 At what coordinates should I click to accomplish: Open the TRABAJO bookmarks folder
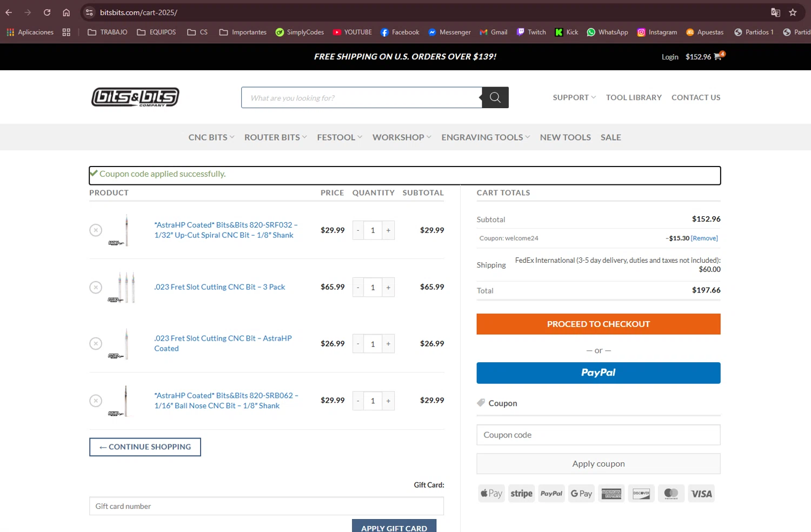108,32
